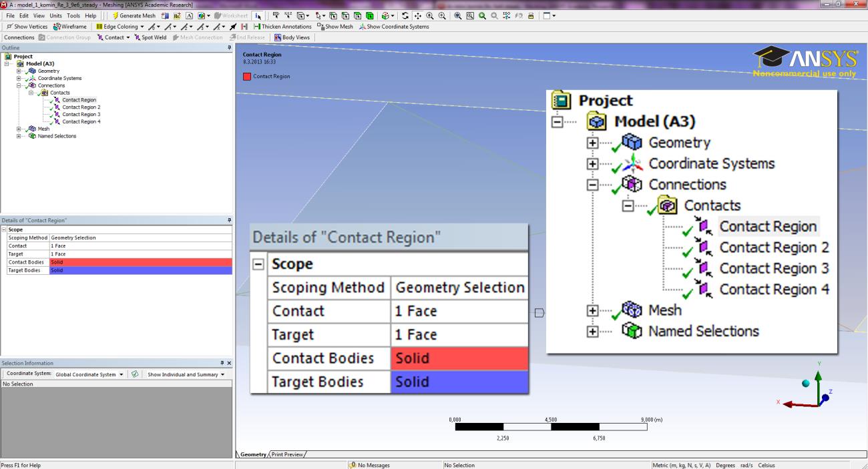
Task: Select Contact Region 3 in Outline tree
Action: pos(81,114)
